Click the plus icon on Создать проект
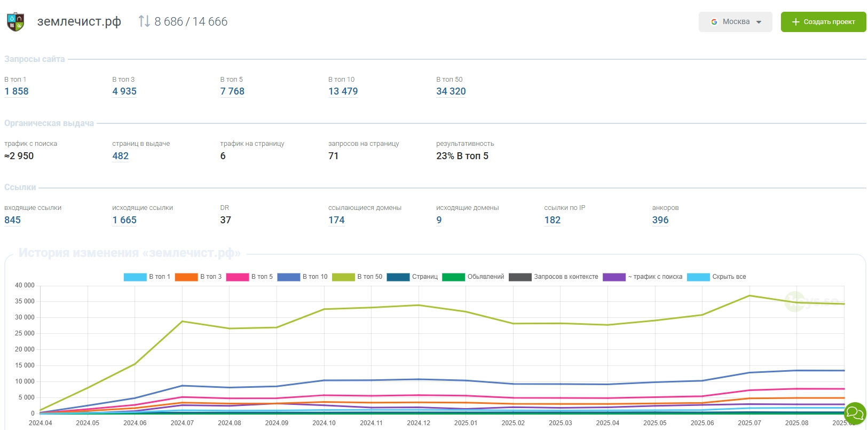868x430 pixels. (x=795, y=22)
